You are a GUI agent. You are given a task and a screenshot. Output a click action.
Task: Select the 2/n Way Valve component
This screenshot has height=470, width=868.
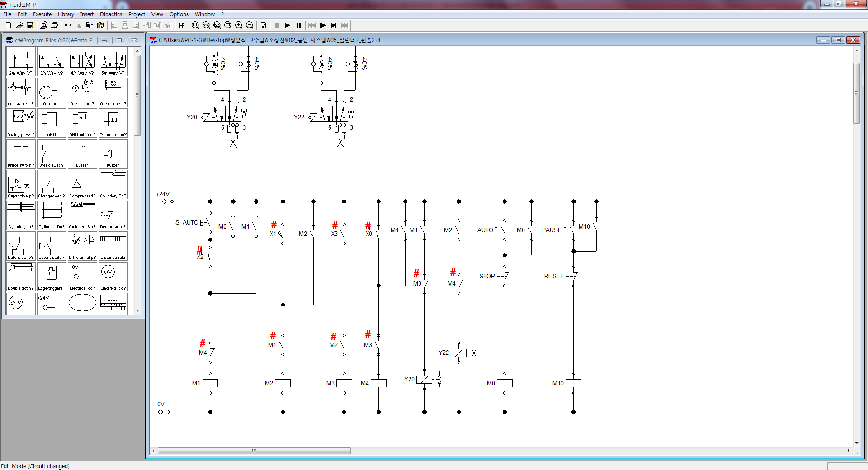click(21, 61)
